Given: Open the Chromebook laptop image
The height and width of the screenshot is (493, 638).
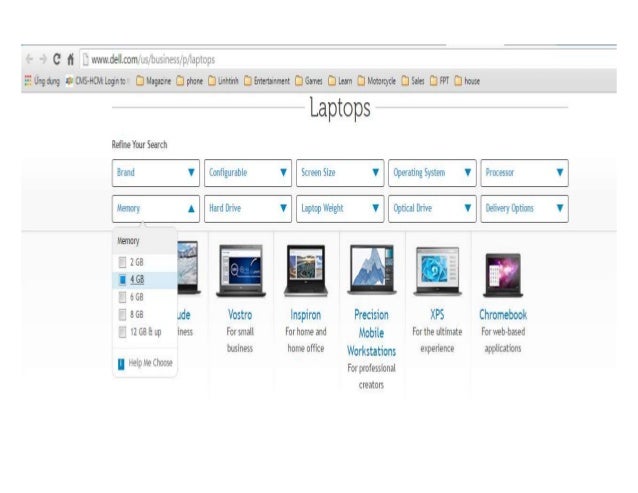Looking at the screenshot, I should point(503,275).
